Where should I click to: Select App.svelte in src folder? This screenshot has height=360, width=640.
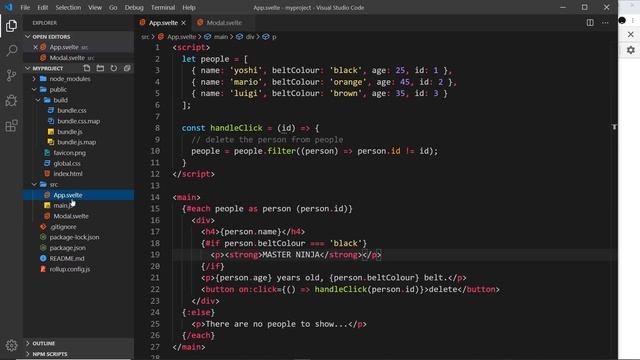pyautogui.click(x=68, y=195)
